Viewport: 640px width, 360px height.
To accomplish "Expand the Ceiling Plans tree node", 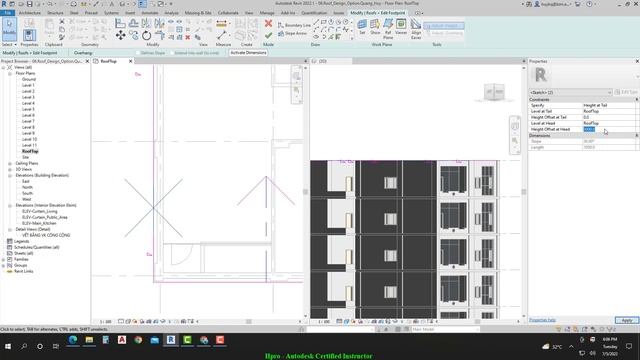I will point(9,163).
